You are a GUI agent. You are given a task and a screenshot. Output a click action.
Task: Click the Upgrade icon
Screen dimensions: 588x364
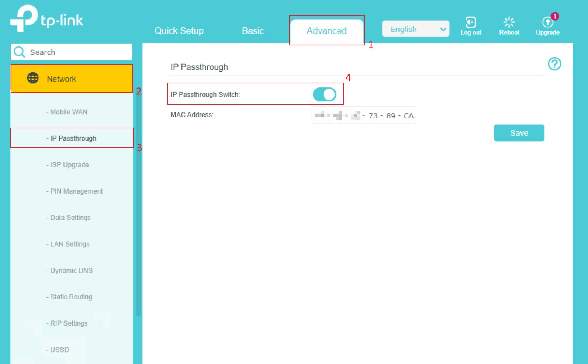[x=547, y=23]
